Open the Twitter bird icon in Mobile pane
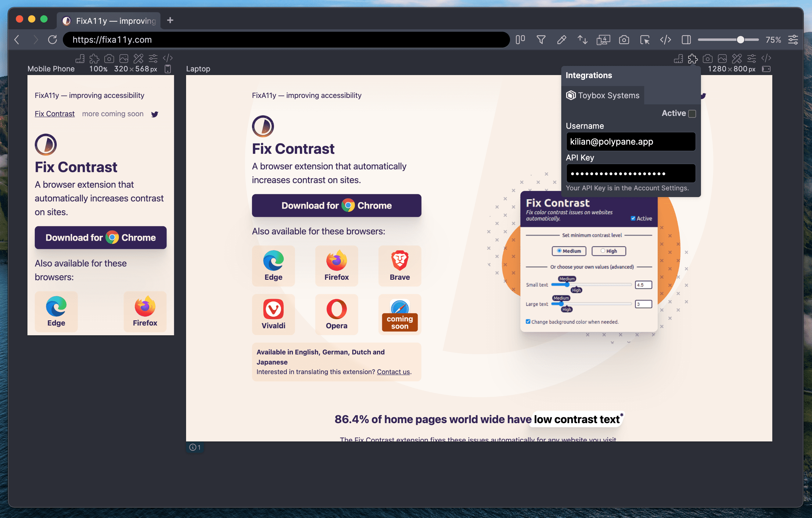This screenshot has width=812, height=518. coord(155,114)
